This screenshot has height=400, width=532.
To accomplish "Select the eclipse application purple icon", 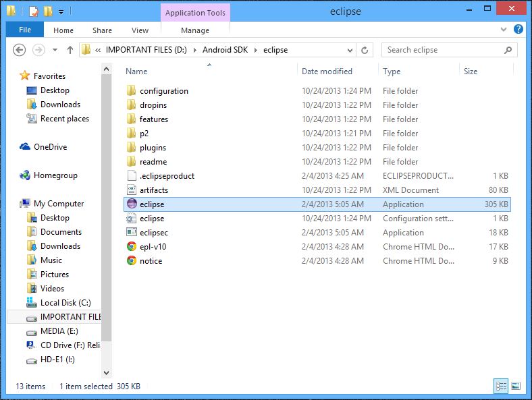I will (131, 204).
